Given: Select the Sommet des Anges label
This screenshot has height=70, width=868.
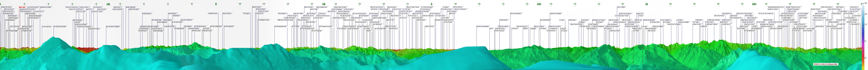Looking at the screenshot, I should (x=94, y=29).
